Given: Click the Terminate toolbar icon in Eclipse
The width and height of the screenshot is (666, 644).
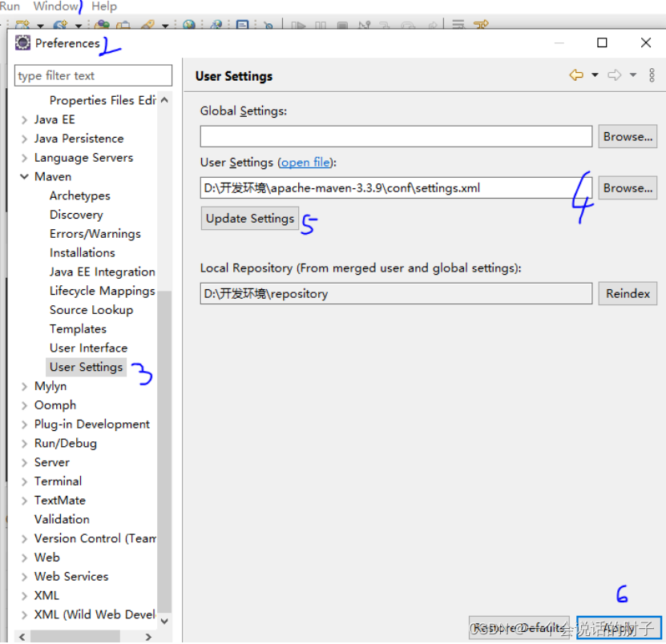Looking at the screenshot, I should [x=342, y=25].
